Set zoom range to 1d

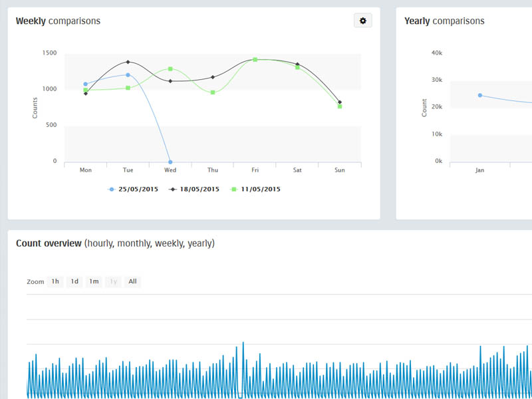click(74, 282)
